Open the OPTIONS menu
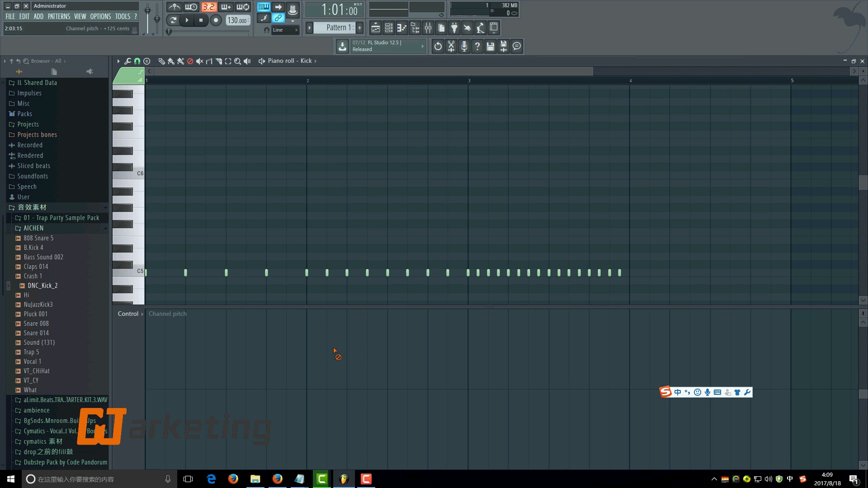Screen dimensions: 868x488 (100, 16)
